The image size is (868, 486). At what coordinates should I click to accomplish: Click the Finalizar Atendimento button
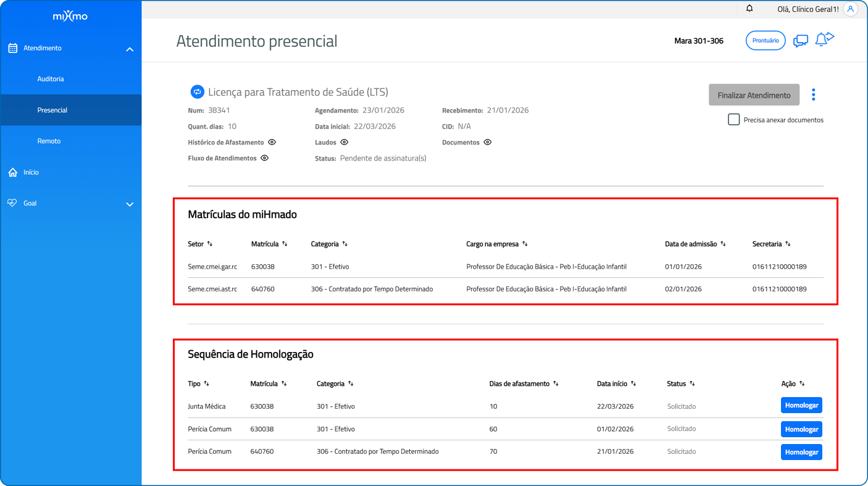click(753, 95)
